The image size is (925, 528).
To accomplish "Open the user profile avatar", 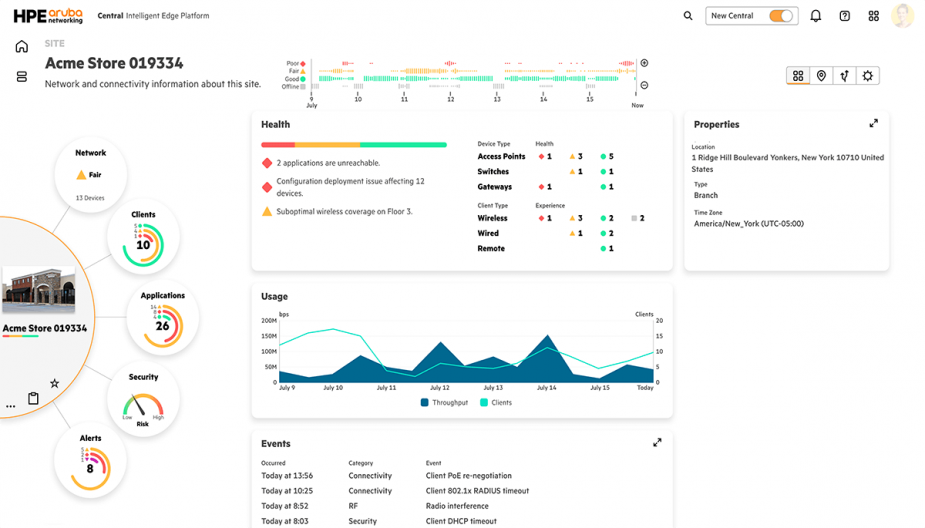I will (902, 16).
